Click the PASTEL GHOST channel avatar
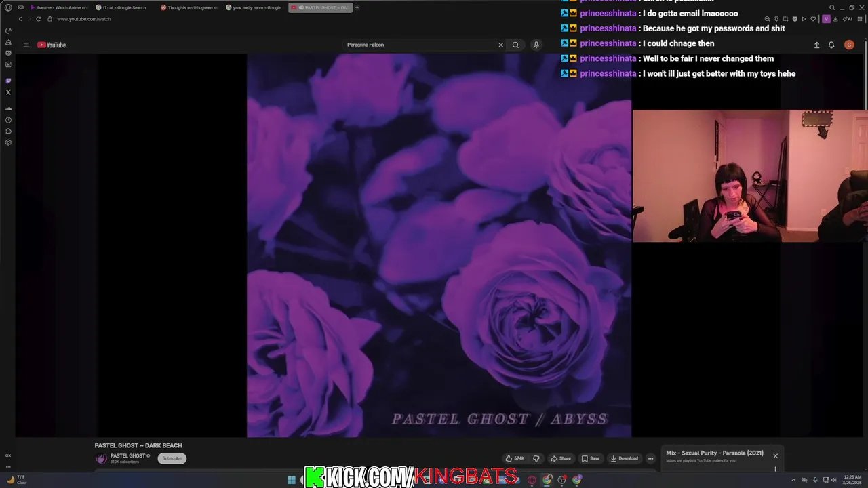868x488 pixels. tap(101, 459)
